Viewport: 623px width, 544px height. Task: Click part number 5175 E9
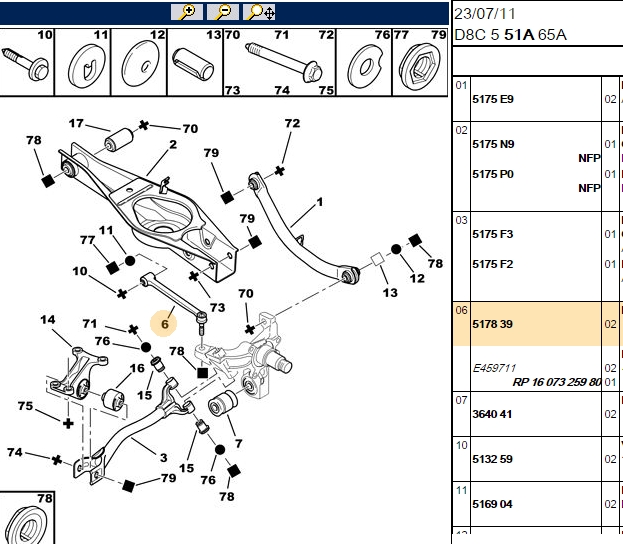coord(493,99)
